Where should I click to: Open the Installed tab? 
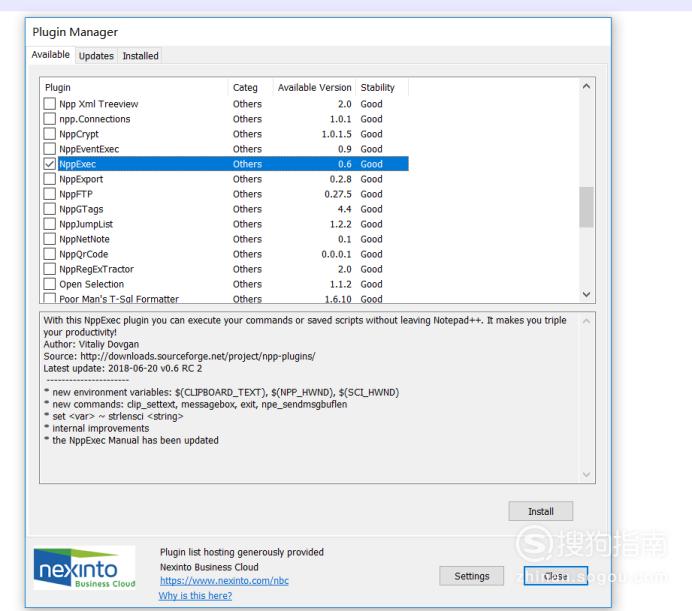(x=140, y=56)
